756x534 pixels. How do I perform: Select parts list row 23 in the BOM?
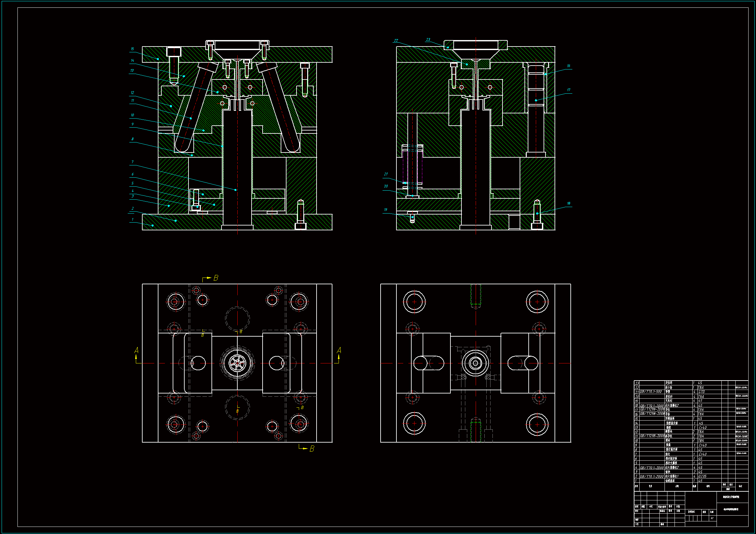[637, 383]
